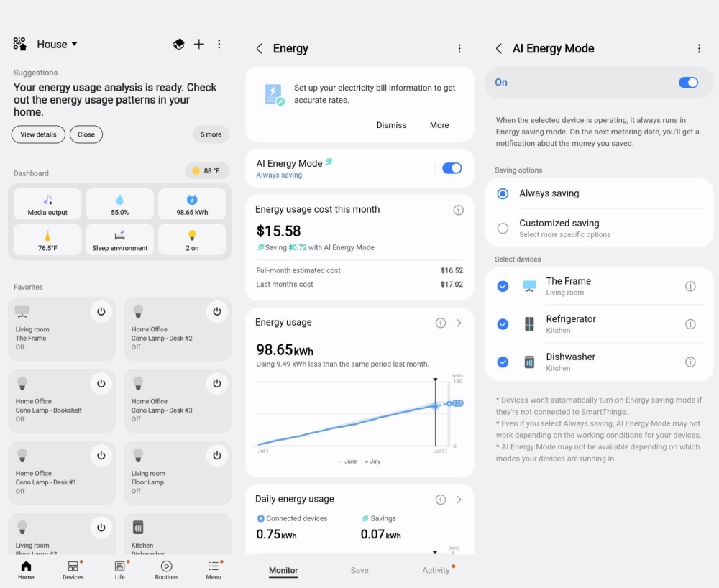Toggle power on the Living room Frame tile
This screenshot has height=588, width=719.
(101, 311)
